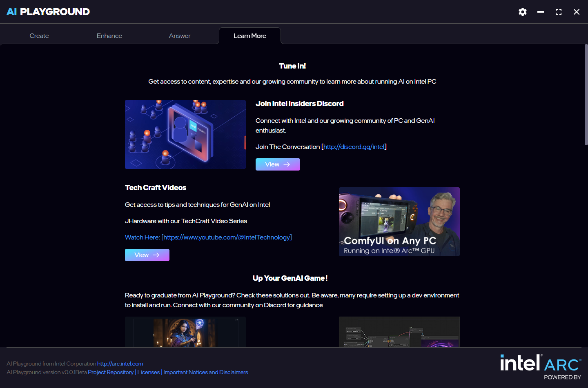This screenshot has height=388, width=588.
Task: Switch to the Learn More tab
Action: [x=249, y=35]
